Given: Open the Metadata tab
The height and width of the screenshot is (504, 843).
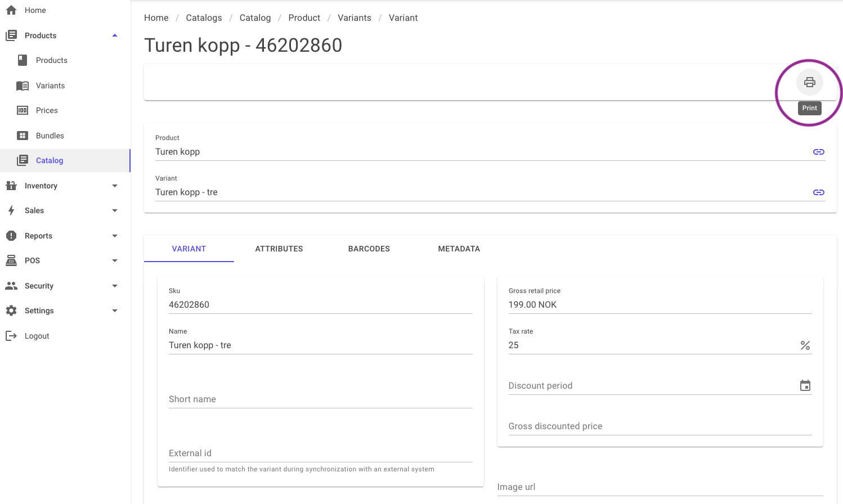Looking at the screenshot, I should tap(459, 249).
